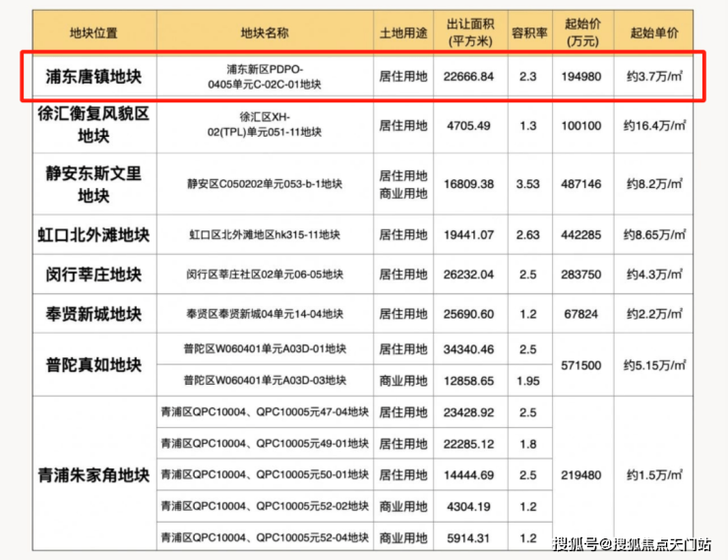The image size is (728, 560).
Task: Click the 青浦朱家角地块 cell
Action: click(93, 475)
